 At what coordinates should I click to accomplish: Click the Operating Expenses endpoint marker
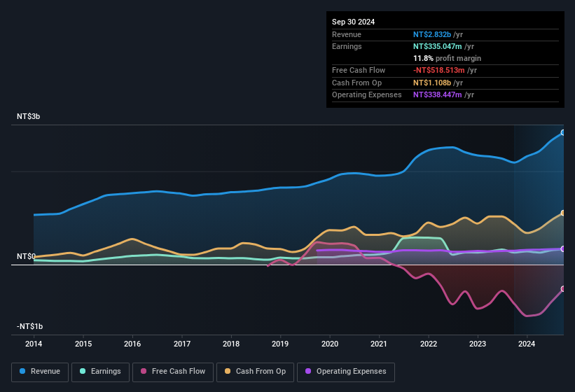pyautogui.click(x=563, y=248)
